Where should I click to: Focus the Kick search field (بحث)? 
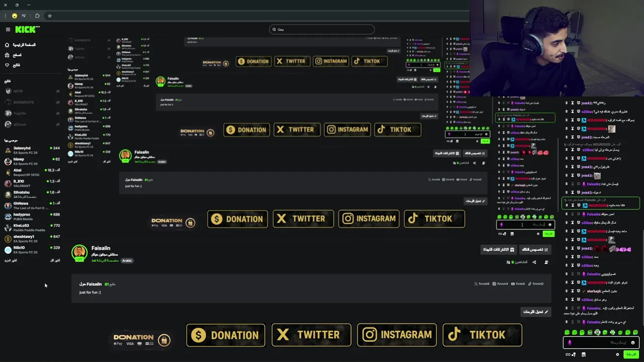322,29
